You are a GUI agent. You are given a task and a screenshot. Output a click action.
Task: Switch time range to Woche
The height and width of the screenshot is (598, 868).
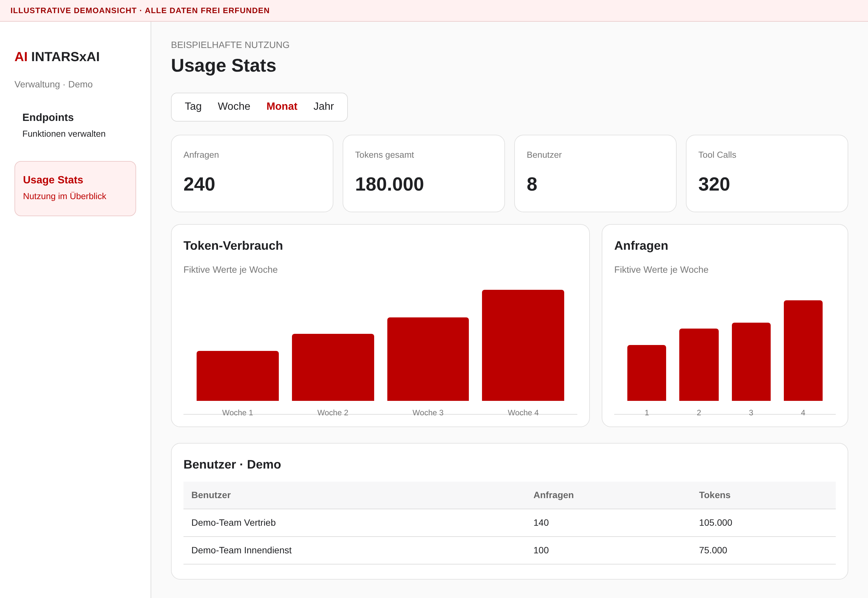click(x=234, y=107)
